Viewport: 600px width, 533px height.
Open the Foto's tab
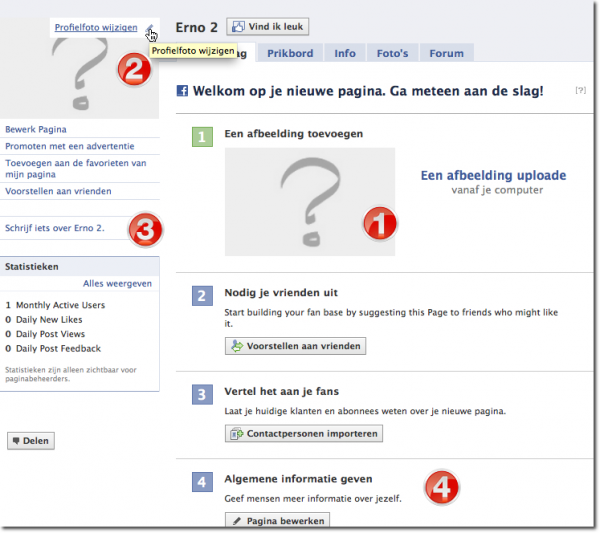click(x=393, y=53)
